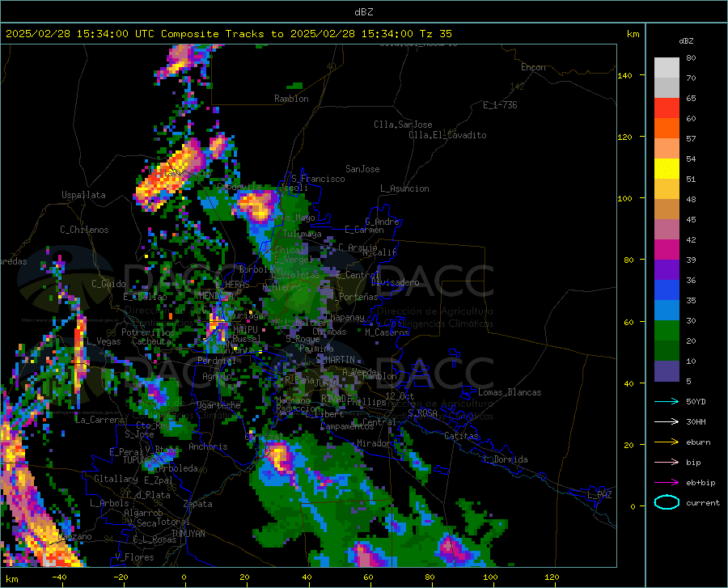Click the Ugarteche map label
This screenshot has height=588, width=728.
218,405
